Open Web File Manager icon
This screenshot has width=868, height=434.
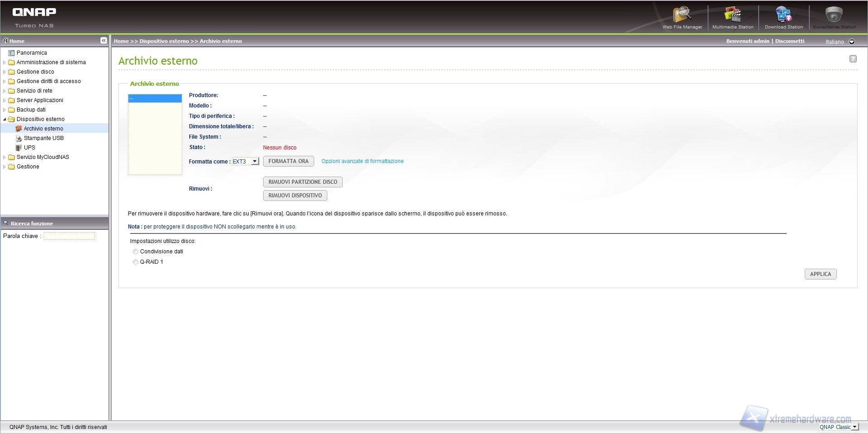coord(682,15)
